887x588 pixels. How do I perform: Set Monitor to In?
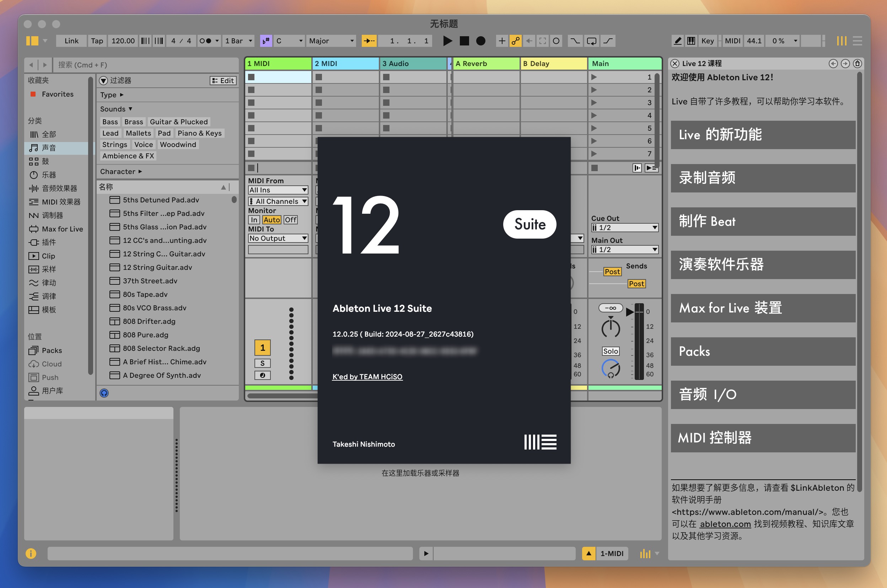click(x=254, y=220)
